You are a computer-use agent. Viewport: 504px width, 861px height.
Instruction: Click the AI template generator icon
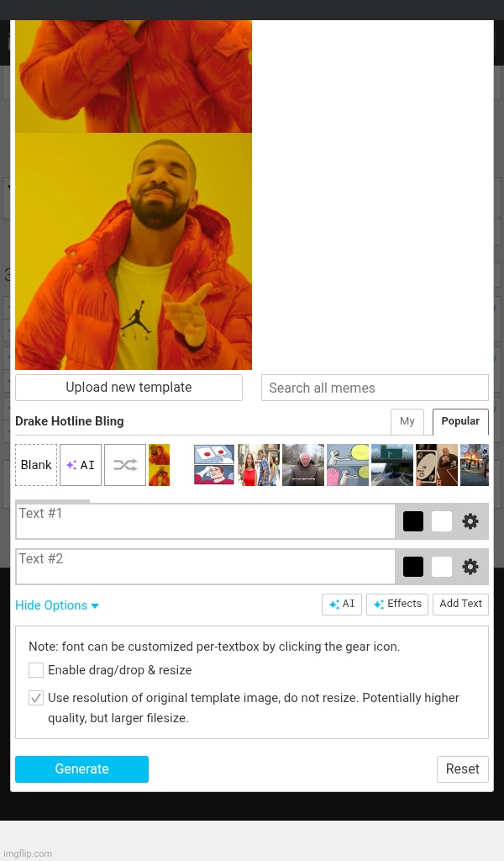click(81, 465)
